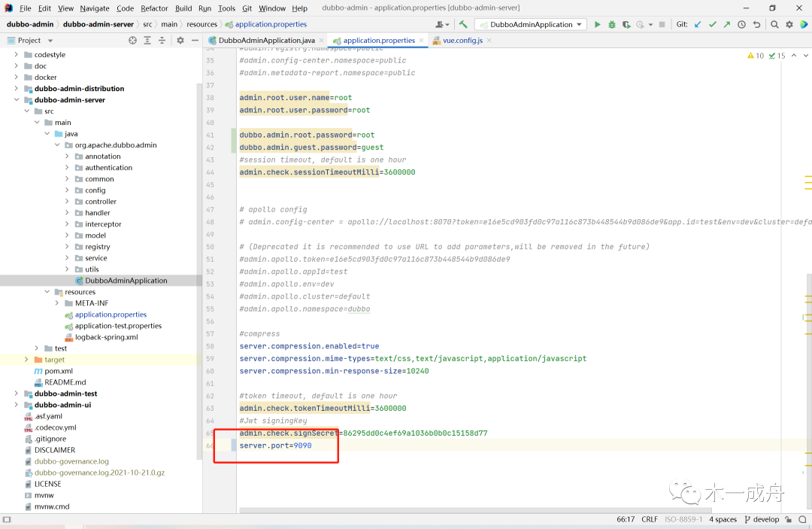Click the Git update project arrow
This screenshot has width=812, height=529.
point(698,24)
